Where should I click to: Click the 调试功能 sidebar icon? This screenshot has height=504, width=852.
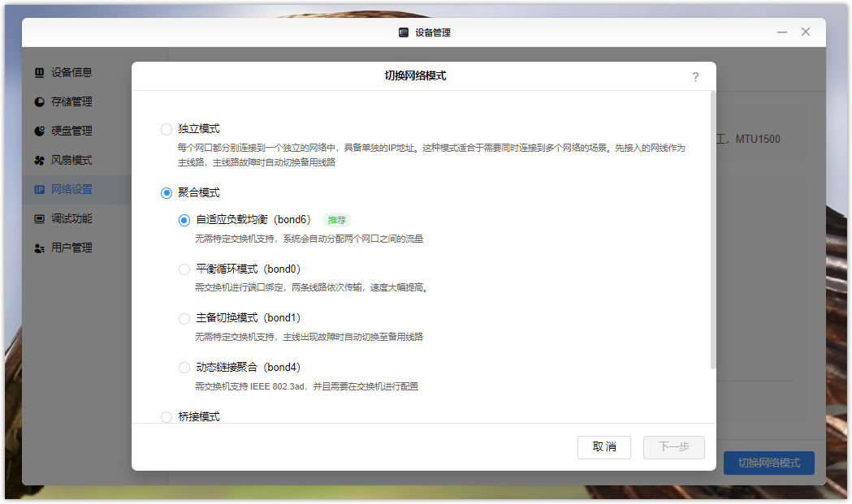(x=39, y=218)
